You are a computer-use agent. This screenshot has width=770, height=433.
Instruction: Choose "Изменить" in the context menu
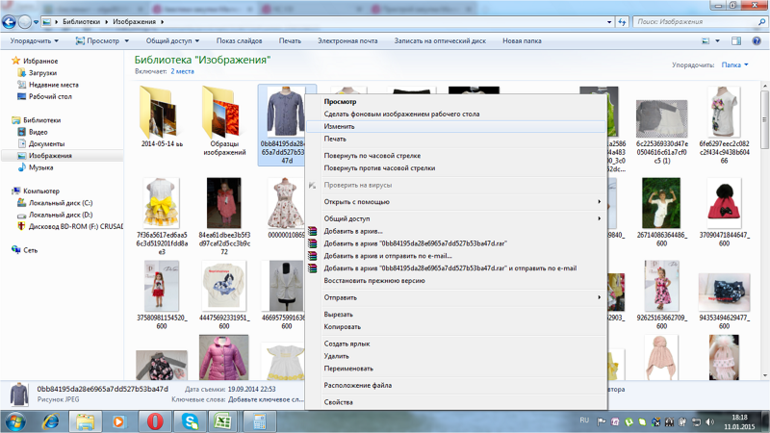tap(339, 127)
